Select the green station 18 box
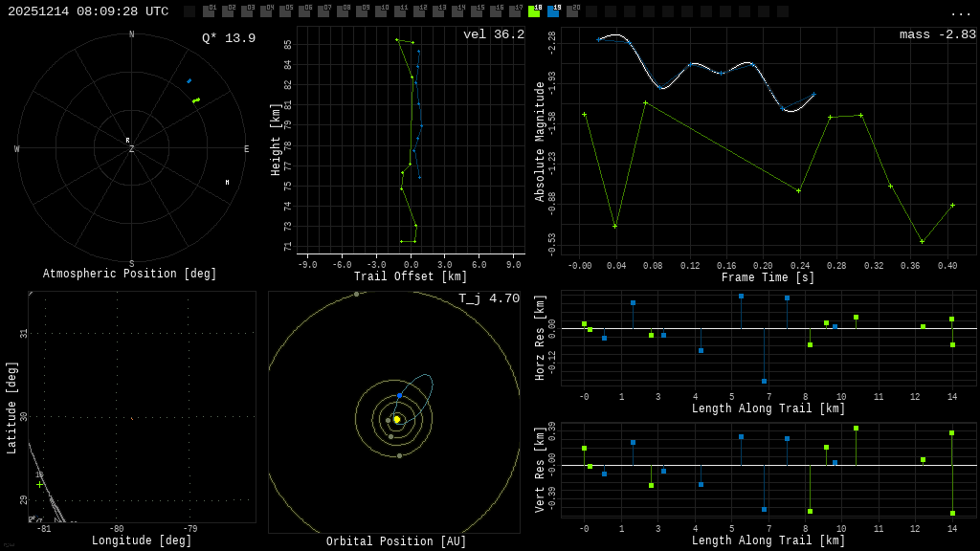Image resolution: width=980 pixels, height=551 pixels. (x=534, y=11)
